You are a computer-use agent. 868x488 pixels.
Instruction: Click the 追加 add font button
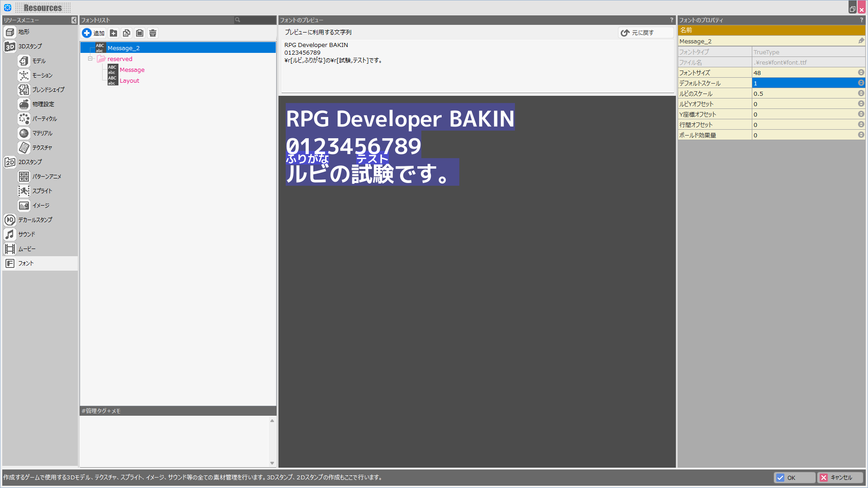click(x=94, y=33)
